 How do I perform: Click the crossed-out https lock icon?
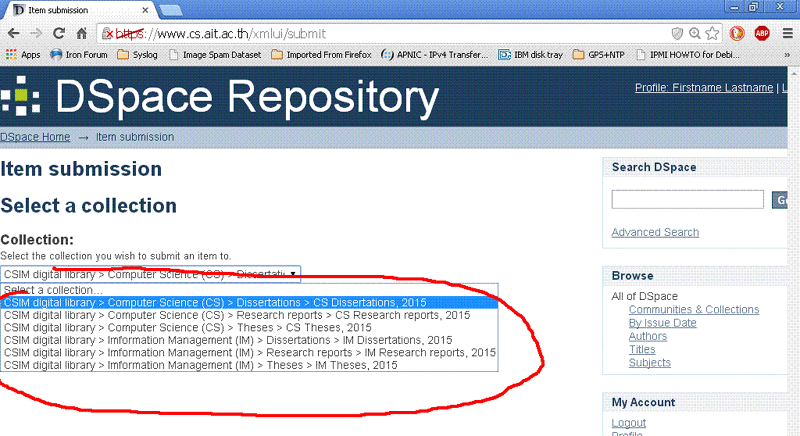(107, 34)
